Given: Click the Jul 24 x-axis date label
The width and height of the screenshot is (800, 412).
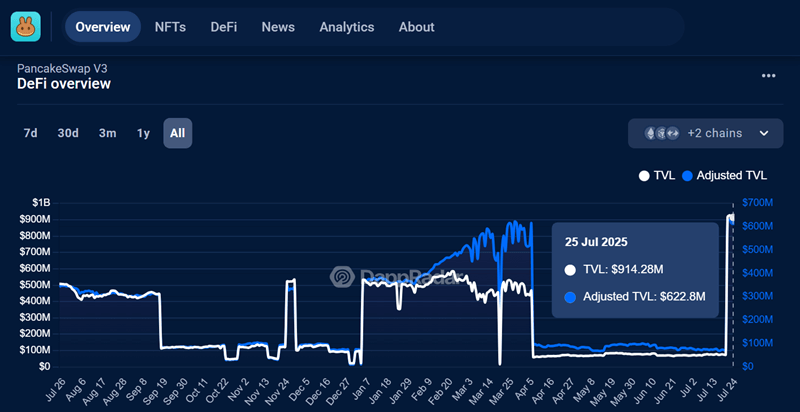Looking at the screenshot, I should (x=726, y=388).
